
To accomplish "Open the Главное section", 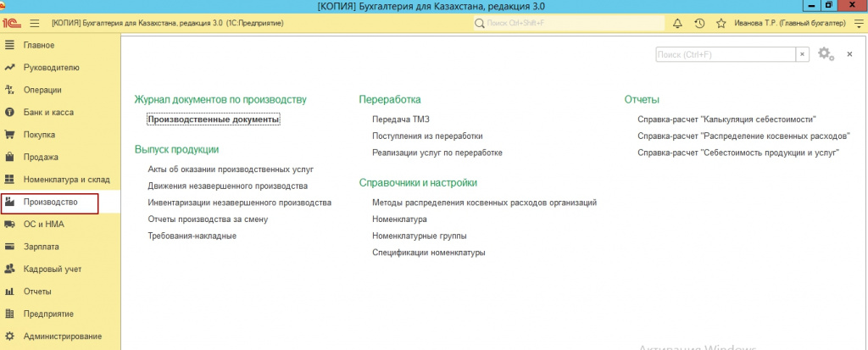I will point(39,45).
